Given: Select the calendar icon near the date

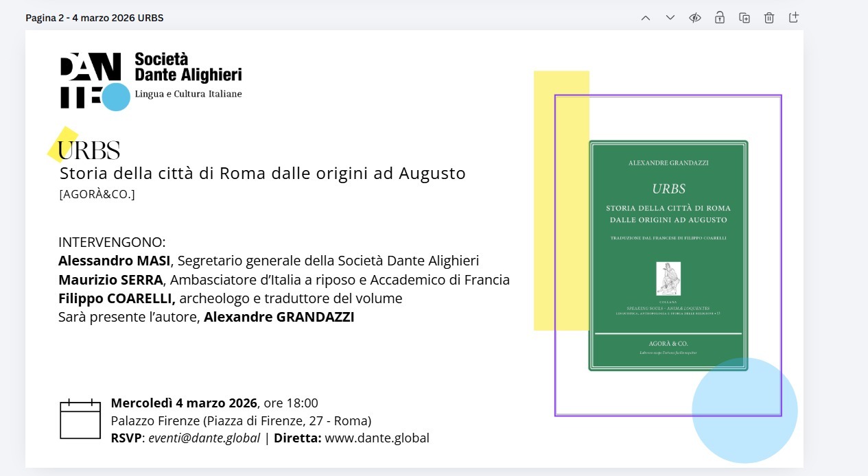Looking at the screenshot, I should click(80, 418).
